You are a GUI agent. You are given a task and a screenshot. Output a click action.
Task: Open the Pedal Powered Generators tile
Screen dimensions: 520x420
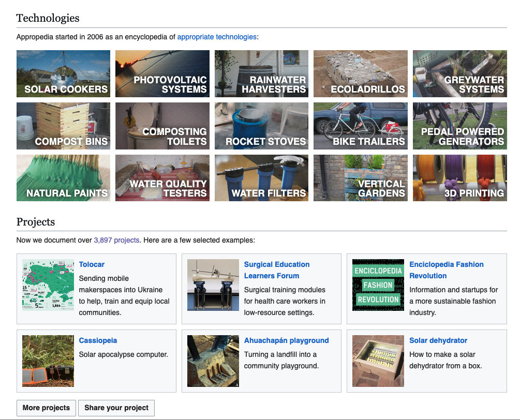tap(459, 126)
